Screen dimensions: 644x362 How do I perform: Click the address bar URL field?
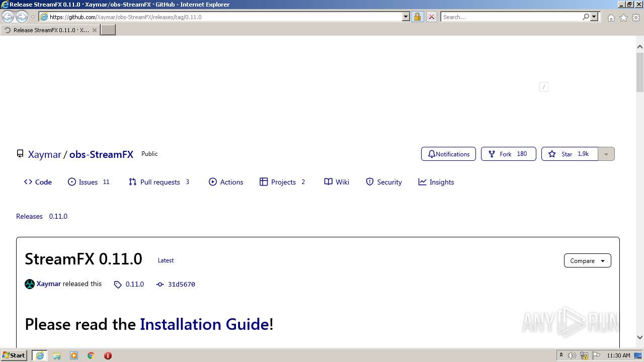pyautogui.click(x=225, y=17)
